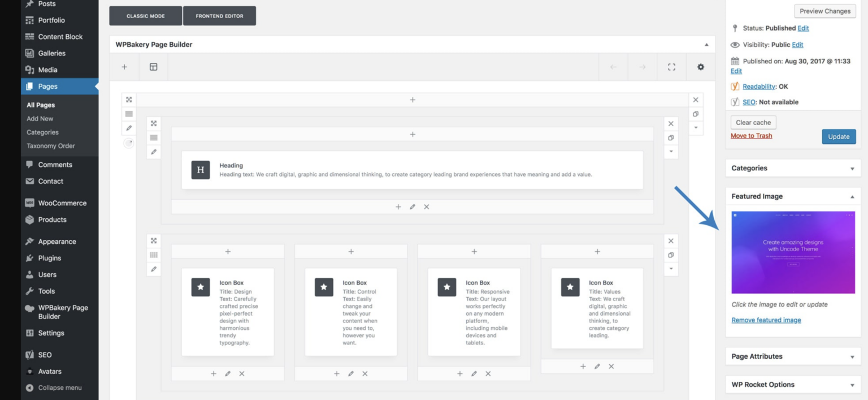Image resolution: width=868 pixels, height=400 pixels.
Task: Click star icon of Values Icon Box
Action: (x=570, y=287)
